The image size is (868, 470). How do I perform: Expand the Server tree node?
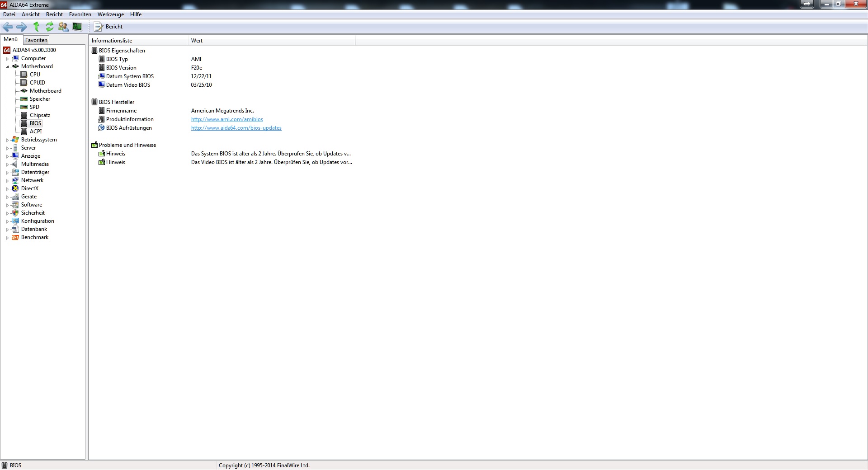pyautogui.click(x=7, y=148)
